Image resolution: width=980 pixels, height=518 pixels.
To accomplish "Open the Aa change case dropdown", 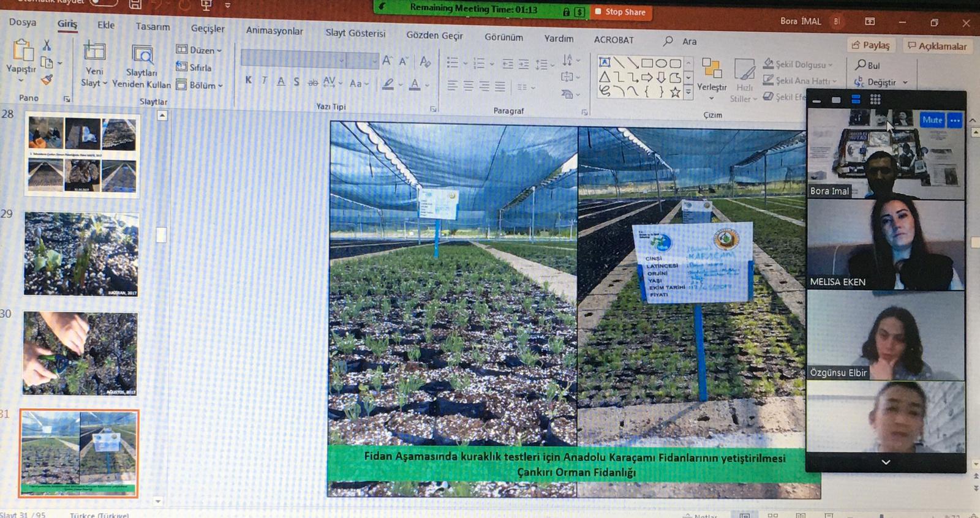I will click(x=359, y=83).
